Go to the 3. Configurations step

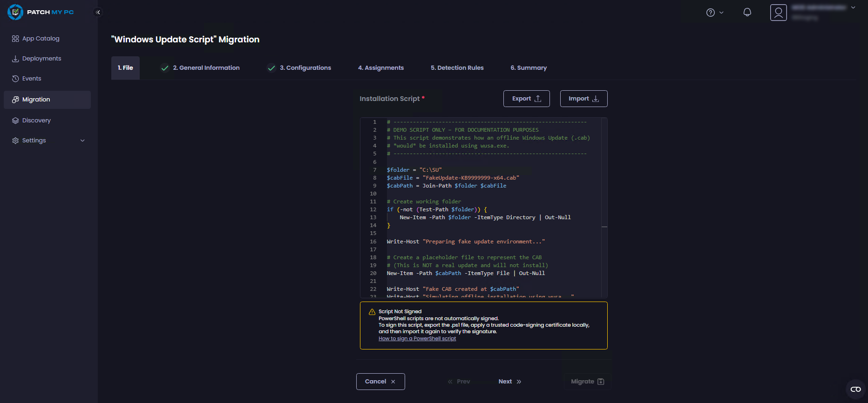coord(305,68)
